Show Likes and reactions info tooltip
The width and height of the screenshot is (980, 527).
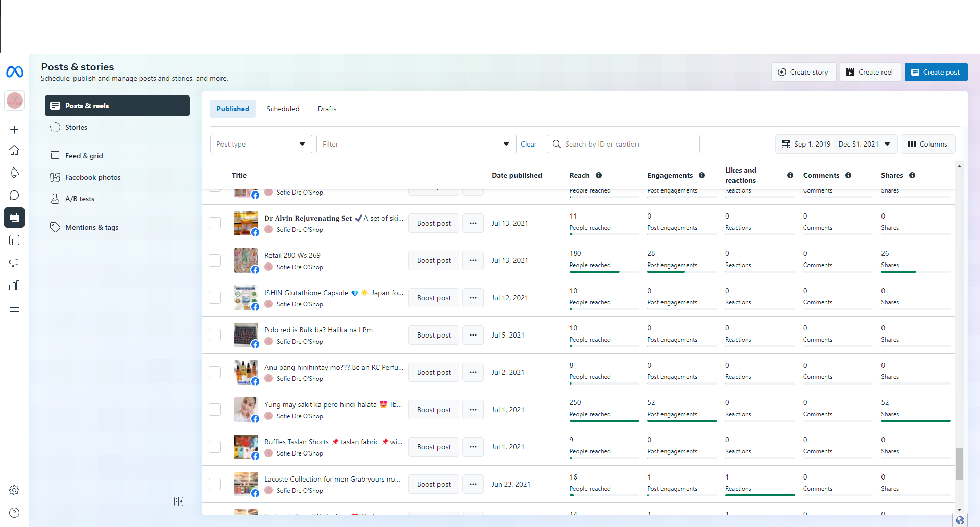click(790, 175)
